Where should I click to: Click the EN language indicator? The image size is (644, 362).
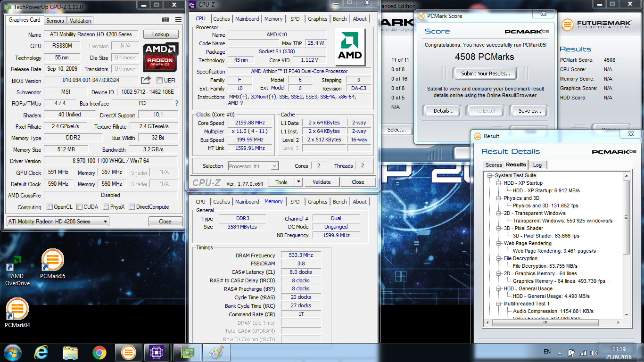(x=547, y=352)
